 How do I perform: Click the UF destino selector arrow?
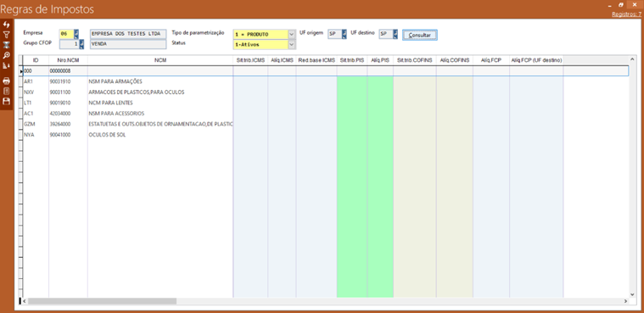coord(395,34)
